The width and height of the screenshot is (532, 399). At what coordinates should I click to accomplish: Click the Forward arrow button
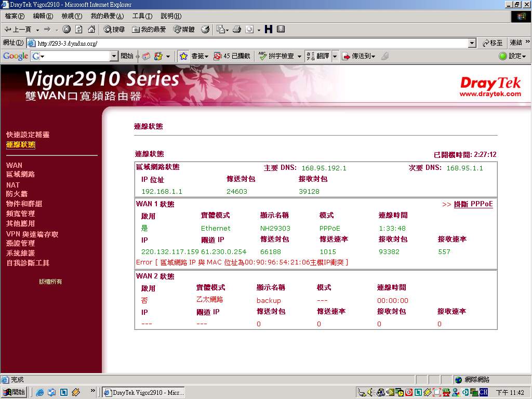[x=47, y=30]
